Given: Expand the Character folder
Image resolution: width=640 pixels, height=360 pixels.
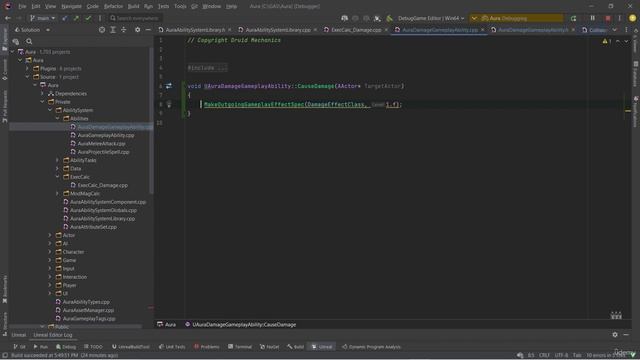Looking at the screenshot, I should tap(50, 252).
